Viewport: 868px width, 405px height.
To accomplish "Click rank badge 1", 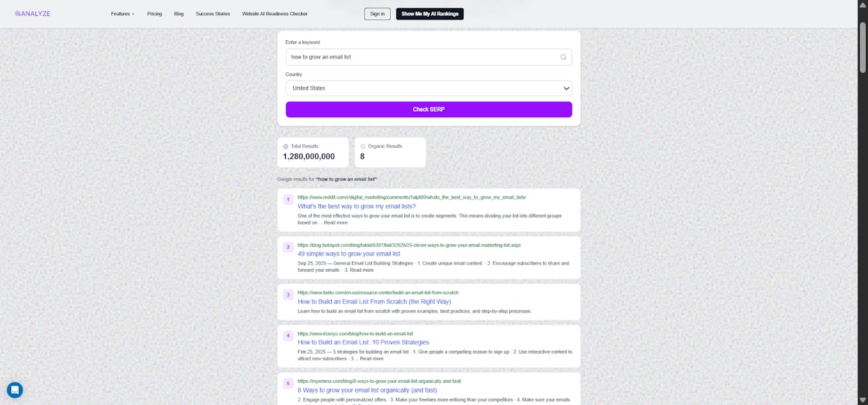I will click(288, 199).
